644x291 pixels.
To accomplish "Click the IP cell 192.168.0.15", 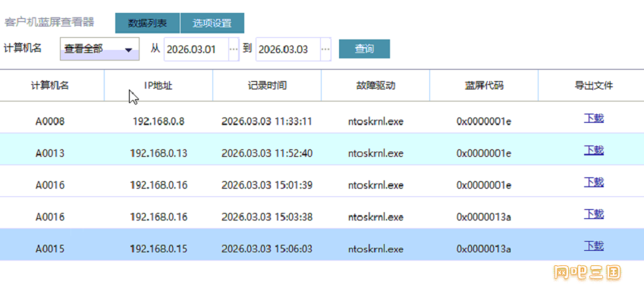I will [x=159, y=249].
